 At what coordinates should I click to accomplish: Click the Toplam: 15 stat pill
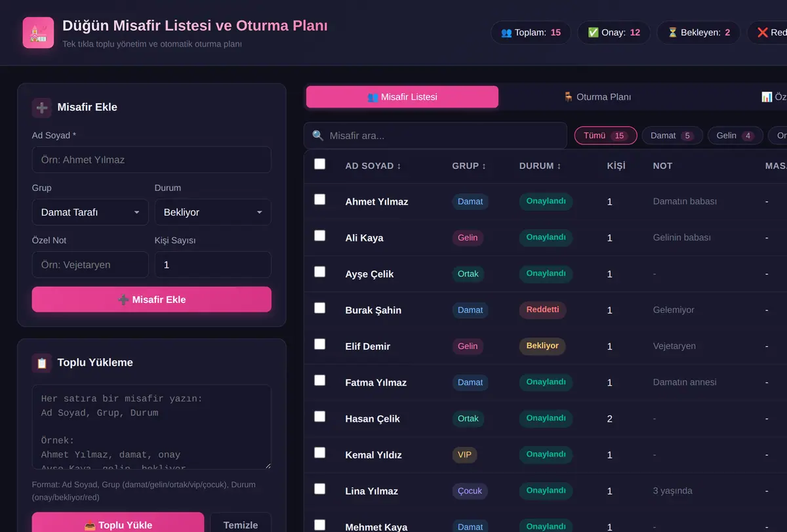click(x=531, y=33)
